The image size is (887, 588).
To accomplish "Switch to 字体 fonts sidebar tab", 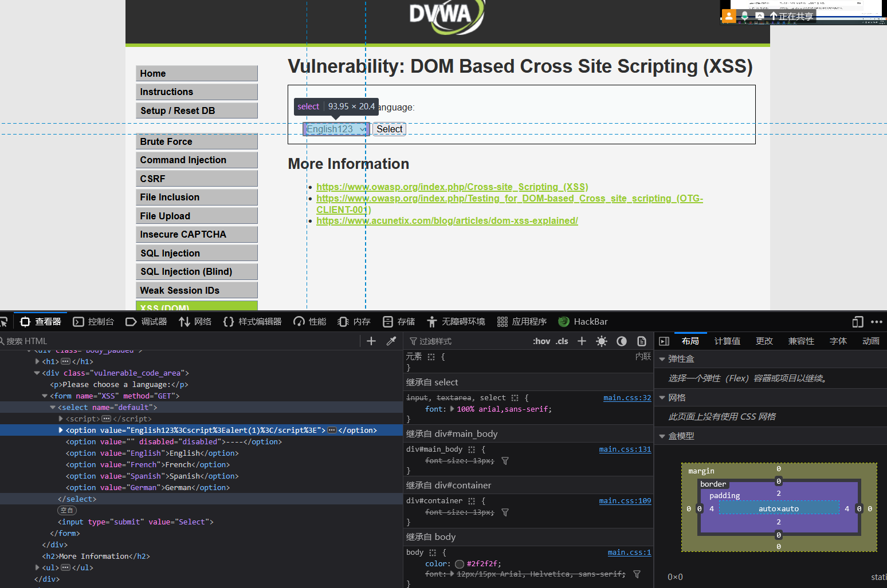I will point(838,341).
